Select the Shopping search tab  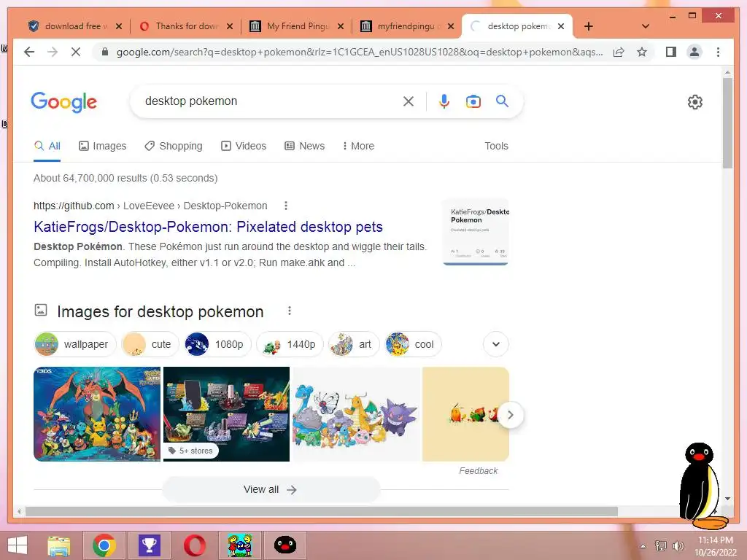pos(174,146)
